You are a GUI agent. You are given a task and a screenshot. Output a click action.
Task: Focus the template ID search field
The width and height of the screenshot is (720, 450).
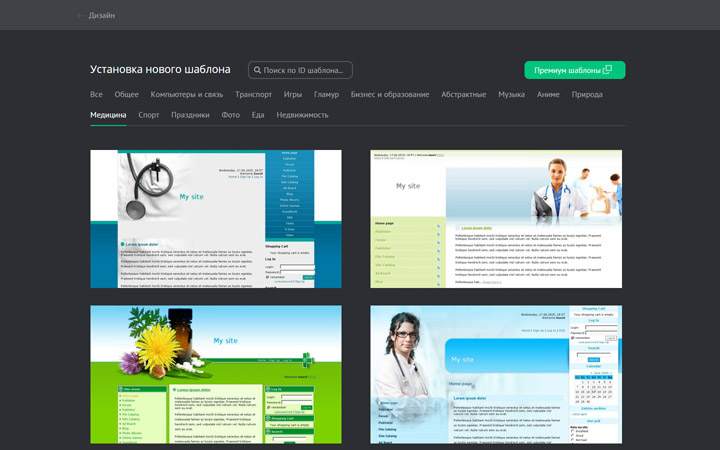tap(304, 70)
